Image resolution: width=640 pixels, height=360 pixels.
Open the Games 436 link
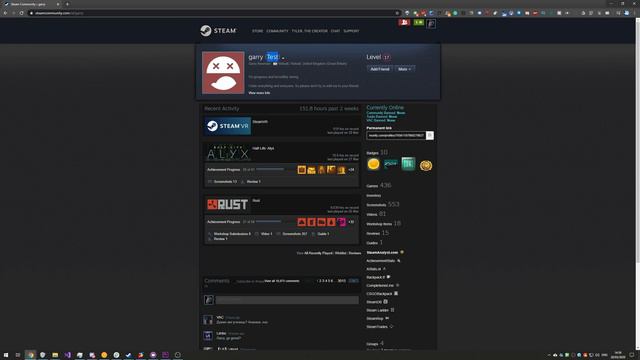(x=378, y=186)
